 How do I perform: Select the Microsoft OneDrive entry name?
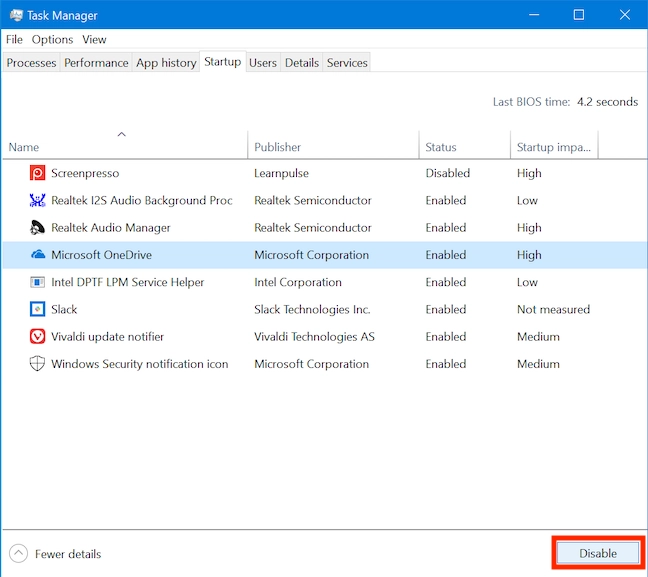click(101, 255)
